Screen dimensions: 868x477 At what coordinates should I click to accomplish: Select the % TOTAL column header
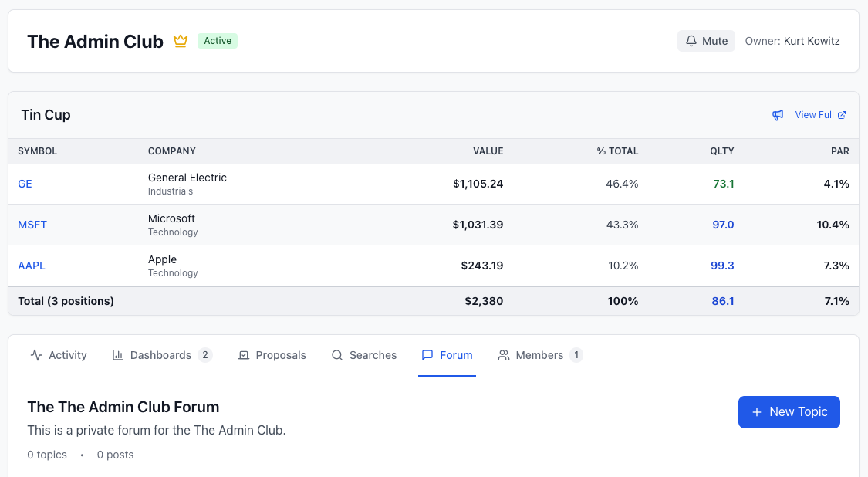[x=618, y=151]
